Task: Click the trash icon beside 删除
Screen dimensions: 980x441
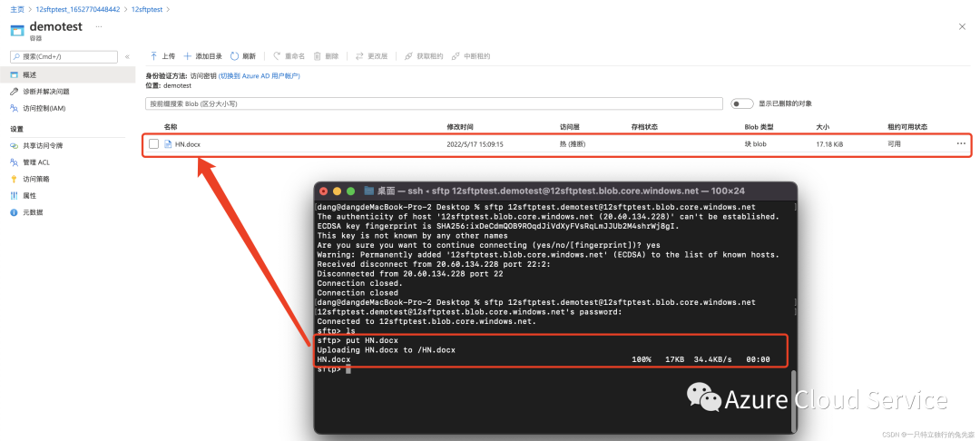Action: [318, 56]
